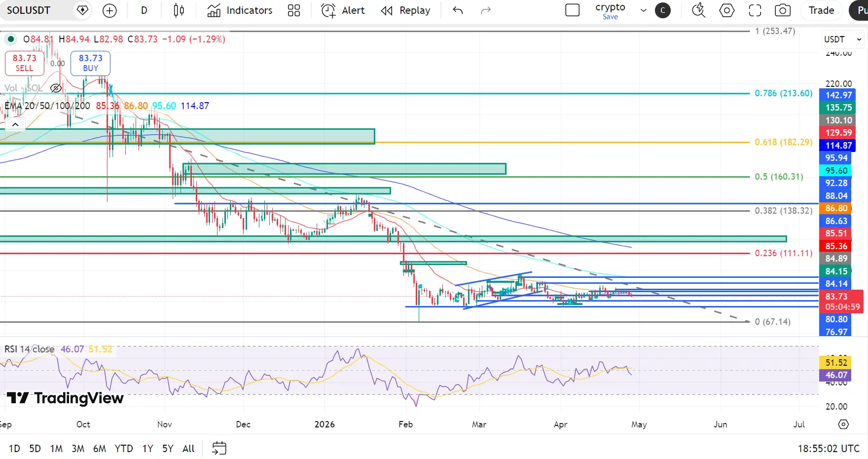Select the 5Y time range
Image resolution: width=868 pixels, height=459 pixels.
(x=168, y=449)
